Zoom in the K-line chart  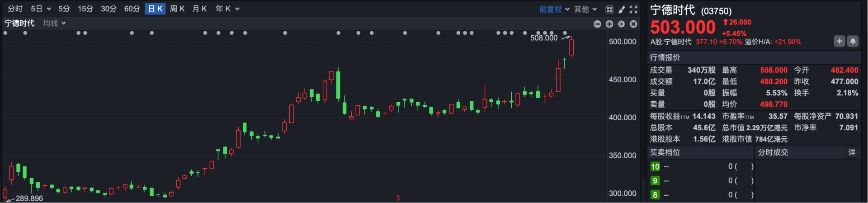click(609, 24)
